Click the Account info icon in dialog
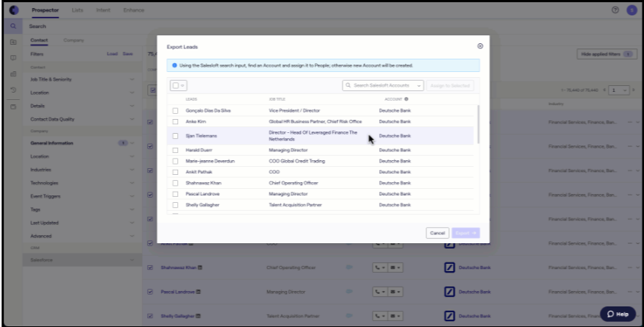Screen dimensions: 644x327 pyautogui.click(x=407, y=99)
